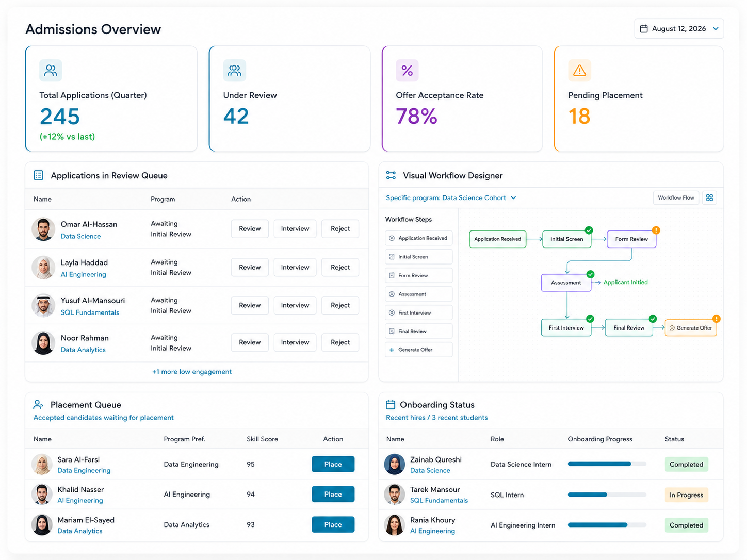
Task: Click the percent icon on Offer Acceptance Rate
Action: pyautogui.click(x=407, y=71)
